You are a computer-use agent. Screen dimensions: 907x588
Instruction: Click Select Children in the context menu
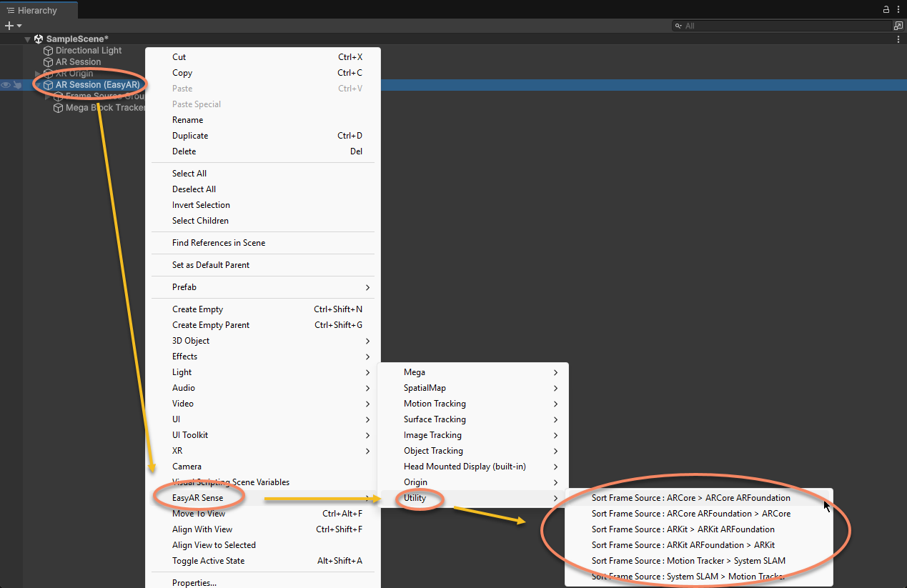click(263, 221)
